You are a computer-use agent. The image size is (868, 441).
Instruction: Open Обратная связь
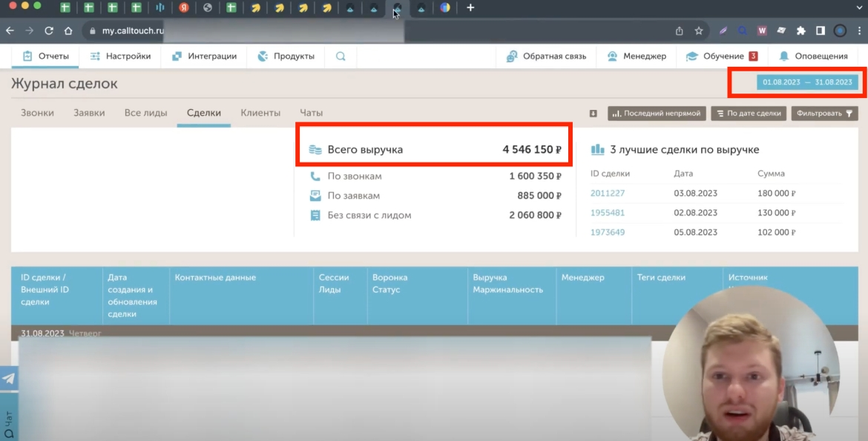click(546, 56)
